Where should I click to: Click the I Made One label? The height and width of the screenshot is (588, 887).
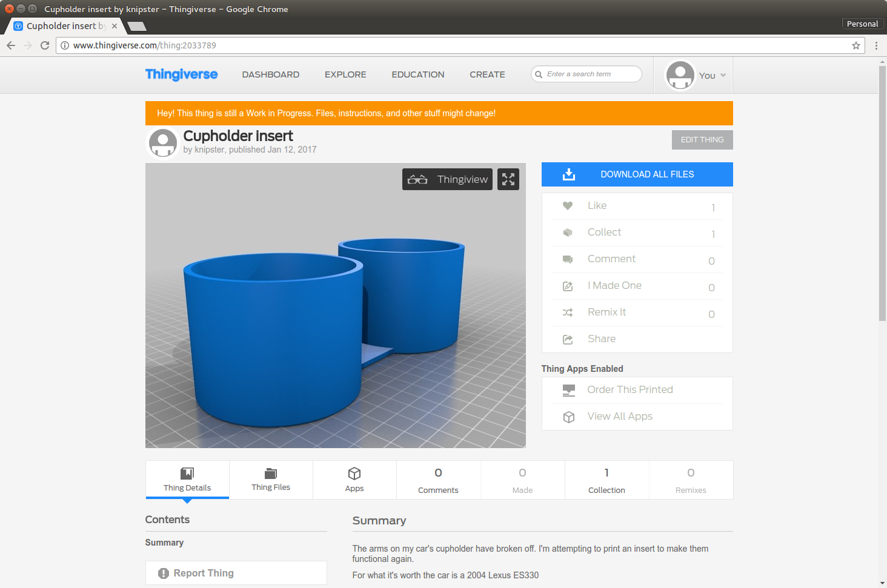coord(614,286)
